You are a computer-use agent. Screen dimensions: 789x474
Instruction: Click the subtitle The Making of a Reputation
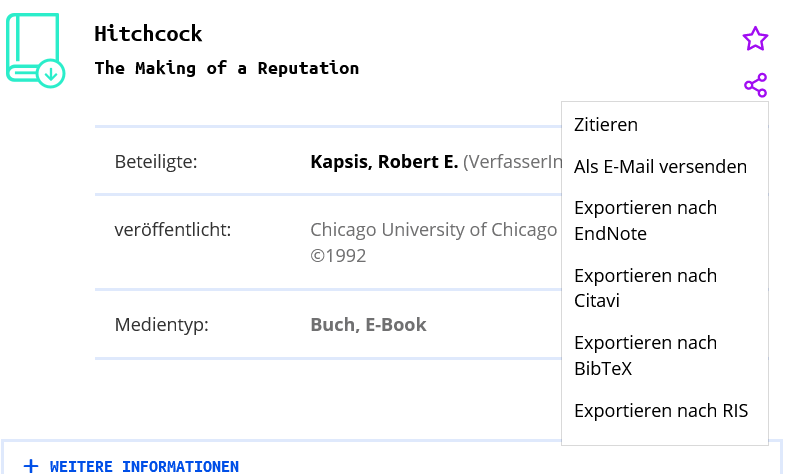[x=227, y=68]
